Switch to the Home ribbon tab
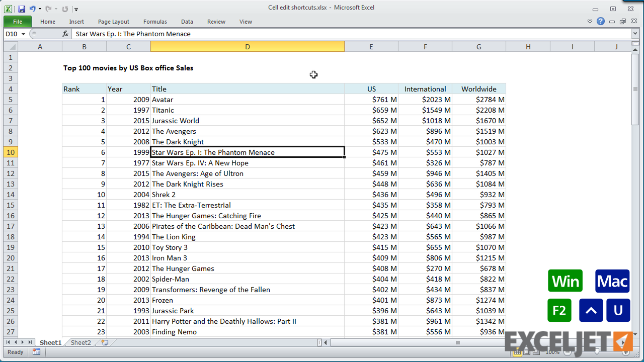The height and width of the screenshot is (362, 644). coord(48,22)
